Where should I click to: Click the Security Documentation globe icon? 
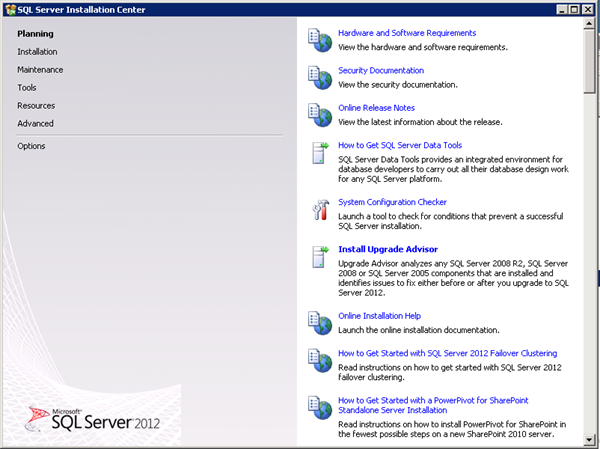pyautogui.click(x=319, y=77)
